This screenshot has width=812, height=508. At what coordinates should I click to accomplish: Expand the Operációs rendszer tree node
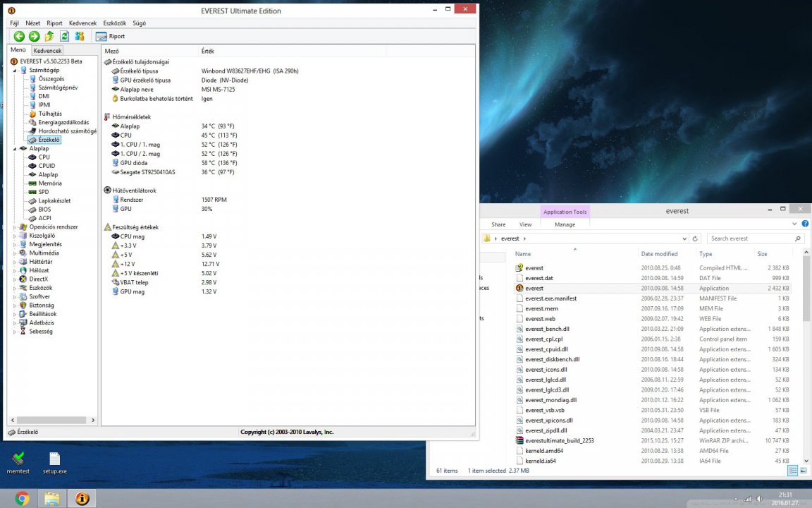point(16,227)
